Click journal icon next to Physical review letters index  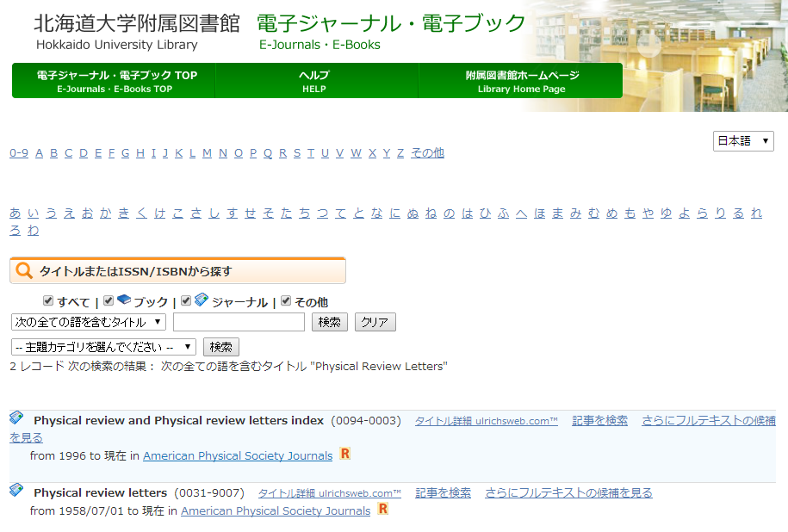16,418
